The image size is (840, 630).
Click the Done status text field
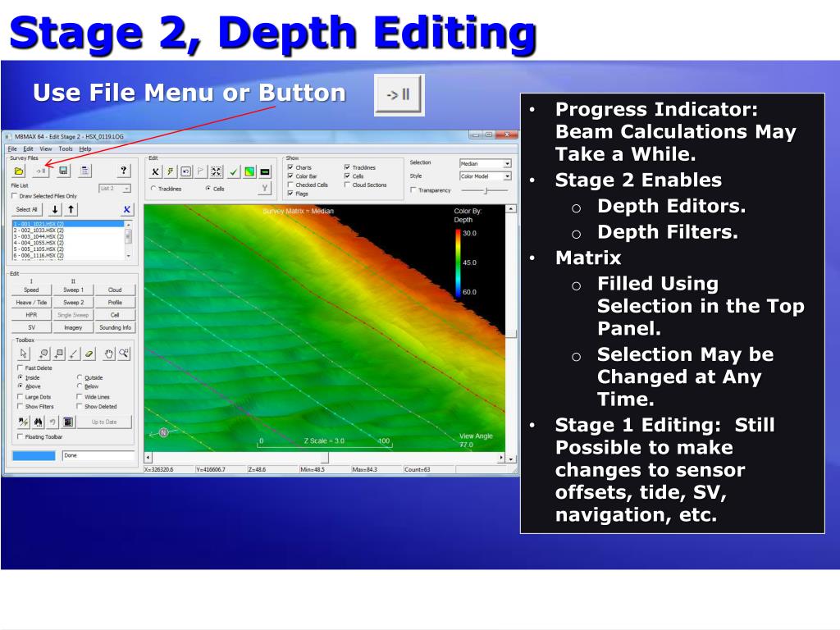click(x=98, y=455)
